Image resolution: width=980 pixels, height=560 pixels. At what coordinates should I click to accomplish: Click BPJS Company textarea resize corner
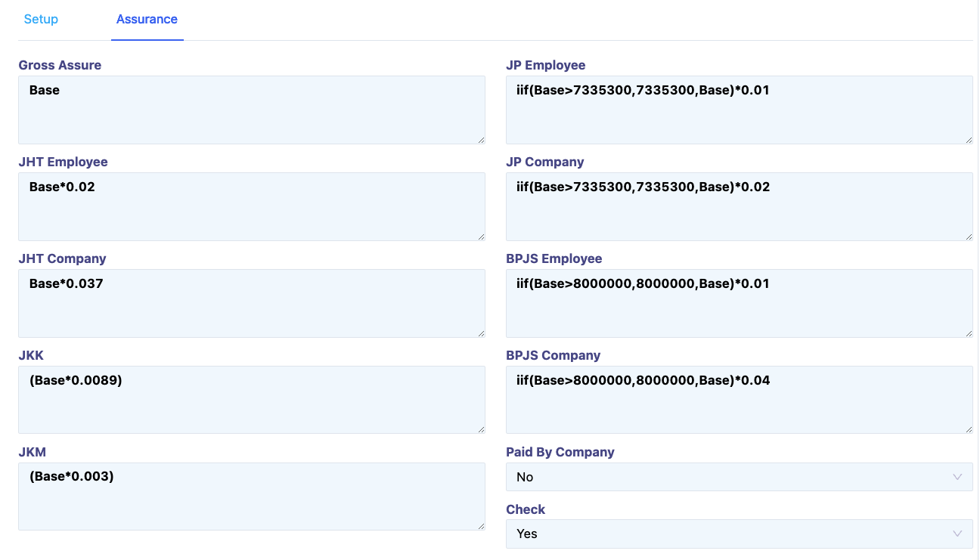click(x=968, y=429)
